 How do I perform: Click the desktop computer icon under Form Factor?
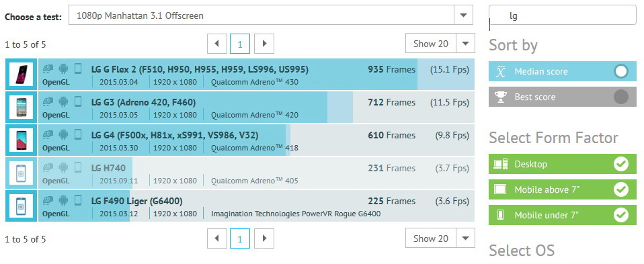click(501, 164)
